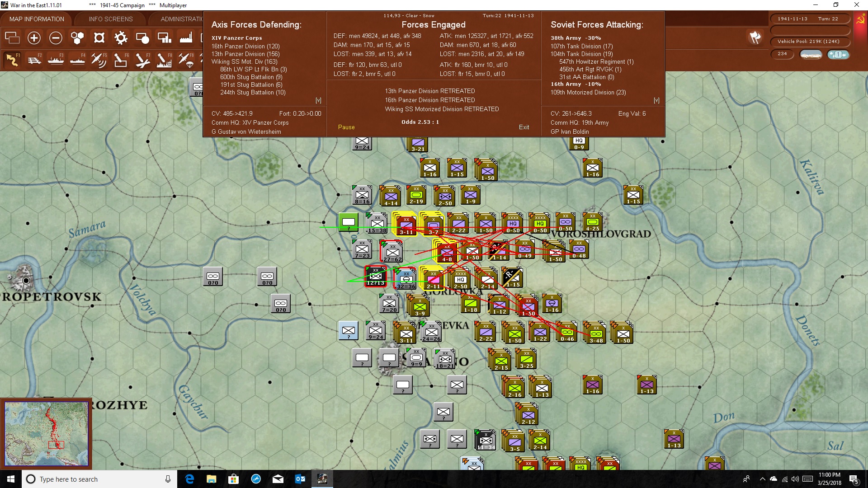Select the Soviet unit labeled 4-8

(447, 252)
